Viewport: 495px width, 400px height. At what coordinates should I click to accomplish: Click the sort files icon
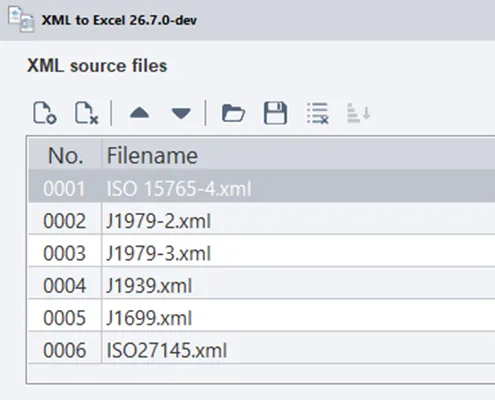[x=359, y=113]
